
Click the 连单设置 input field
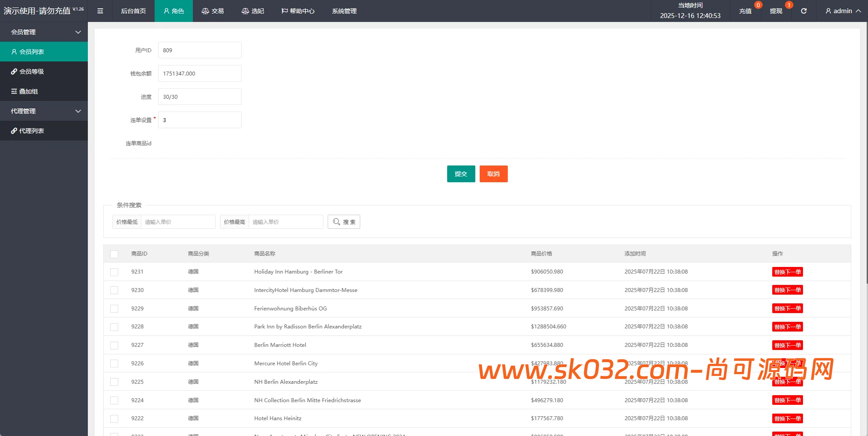199,120
